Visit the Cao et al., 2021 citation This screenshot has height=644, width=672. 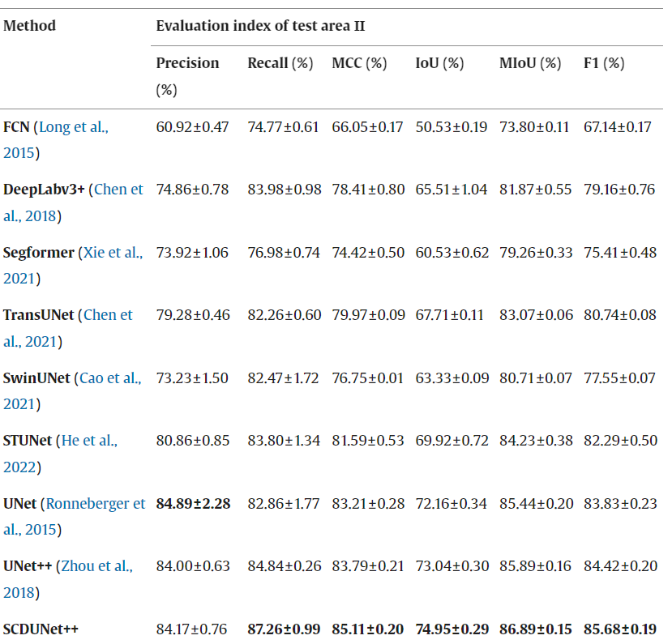tap(109, 377)
